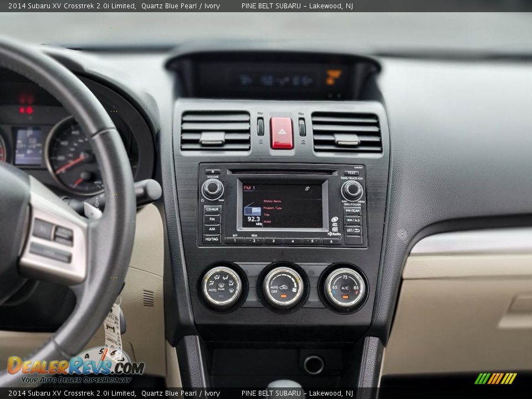
Task: Tap the Station Name field on display
Action: 272,201
